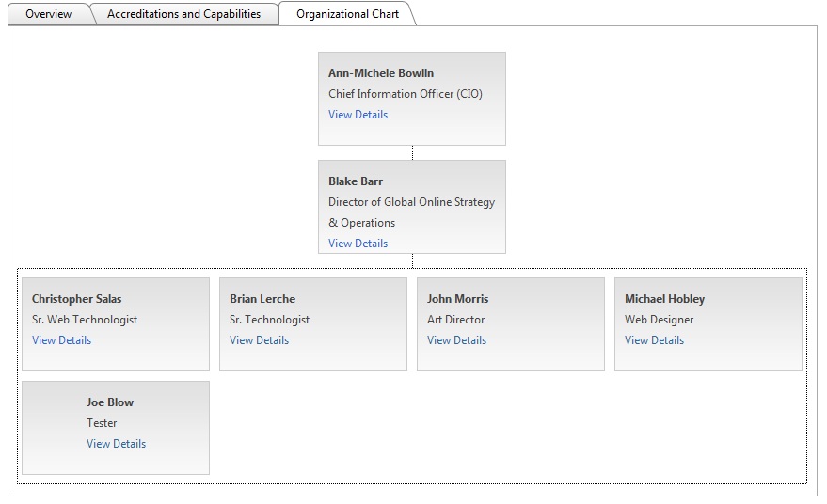View details for Christopher Salas
Screen dimensions: 827x504
61,340
